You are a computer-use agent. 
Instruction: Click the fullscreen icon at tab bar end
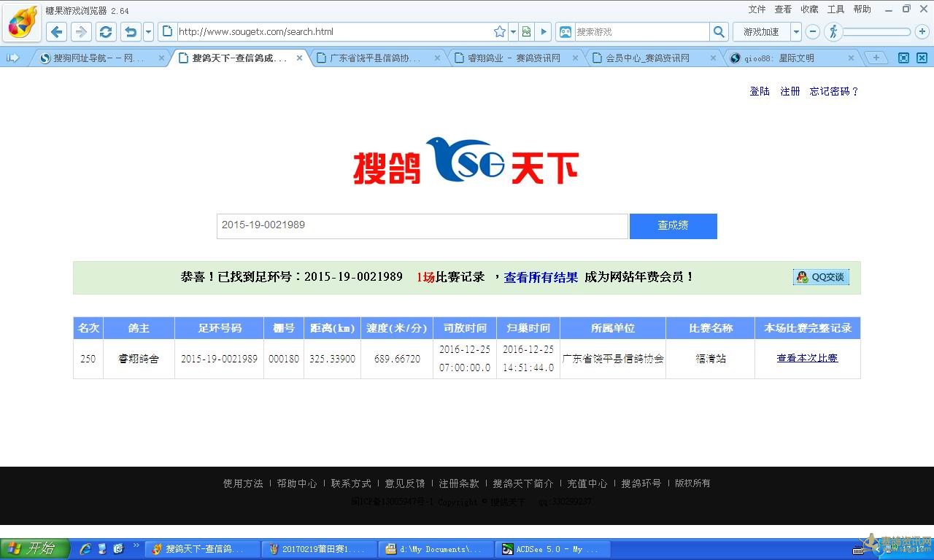point(903,58)
